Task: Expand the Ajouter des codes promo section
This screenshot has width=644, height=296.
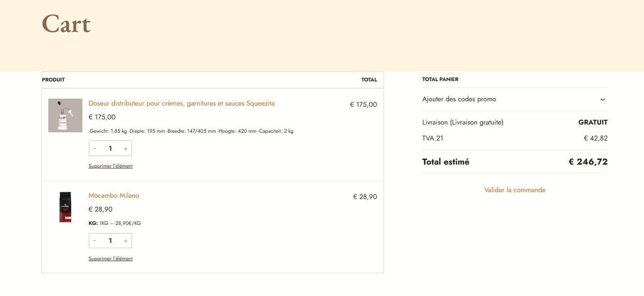Action: coord(459,99)
